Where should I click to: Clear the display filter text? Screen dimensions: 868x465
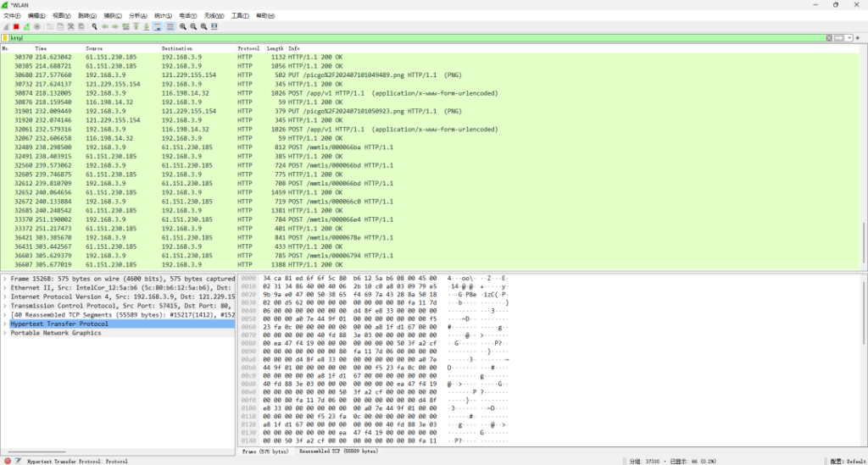[829, 38]
